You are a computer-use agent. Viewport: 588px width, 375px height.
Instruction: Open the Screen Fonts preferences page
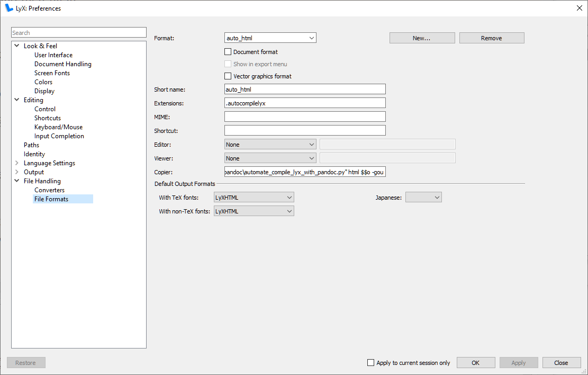point(52,73)
